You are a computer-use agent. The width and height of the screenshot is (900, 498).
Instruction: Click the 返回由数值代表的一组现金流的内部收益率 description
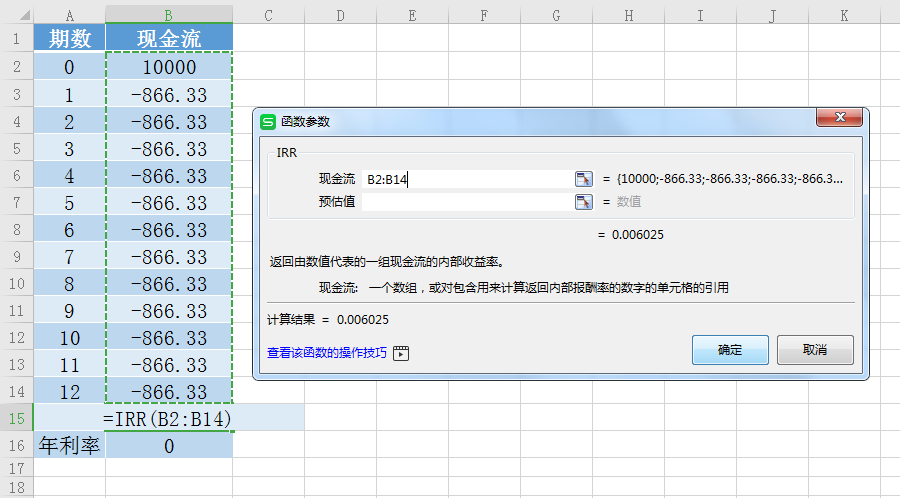(387, 262)
